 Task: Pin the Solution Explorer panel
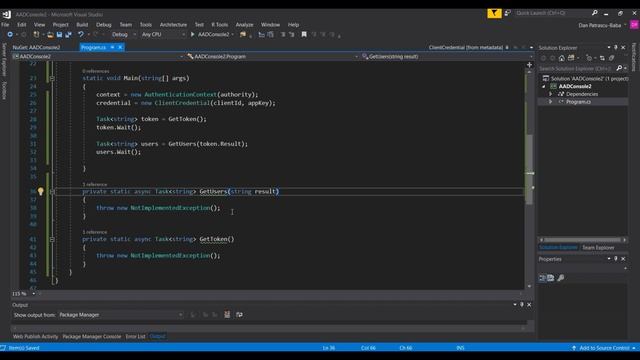pyautogui.click(x=616, y=47)
